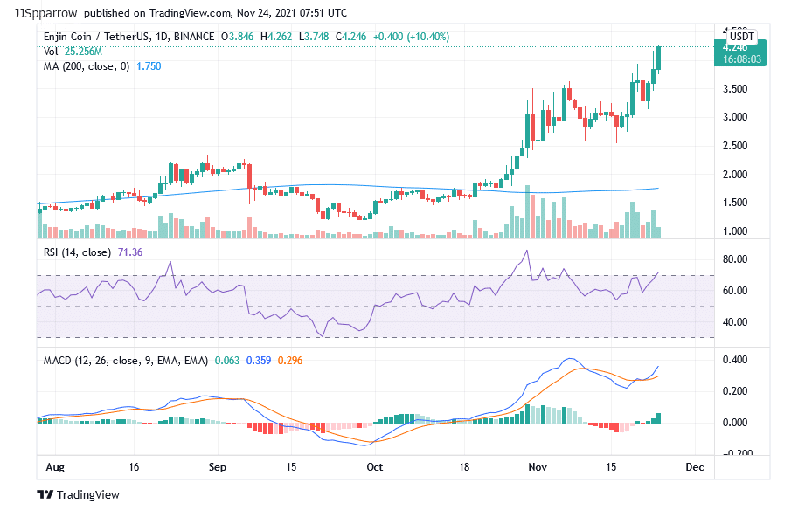This screenshot has height=510, width=812.
Task: Click the high price H4.262 value
Action: (276, 37)
